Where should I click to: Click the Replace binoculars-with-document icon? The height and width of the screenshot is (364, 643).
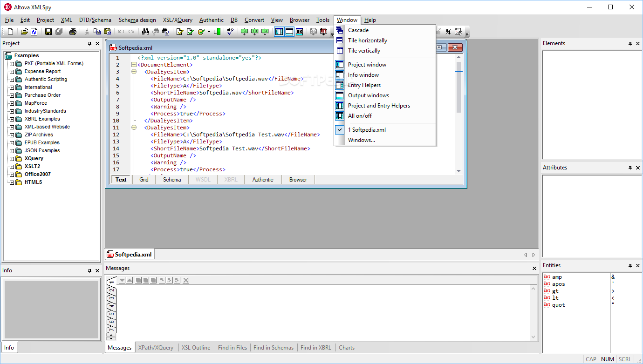pyautogui.click(x=166, y=32)
